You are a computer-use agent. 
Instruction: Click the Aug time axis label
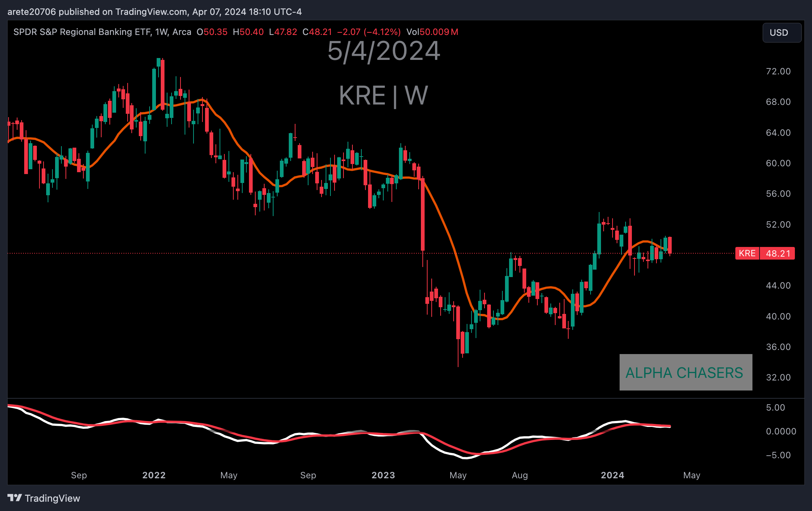point(520,475)
